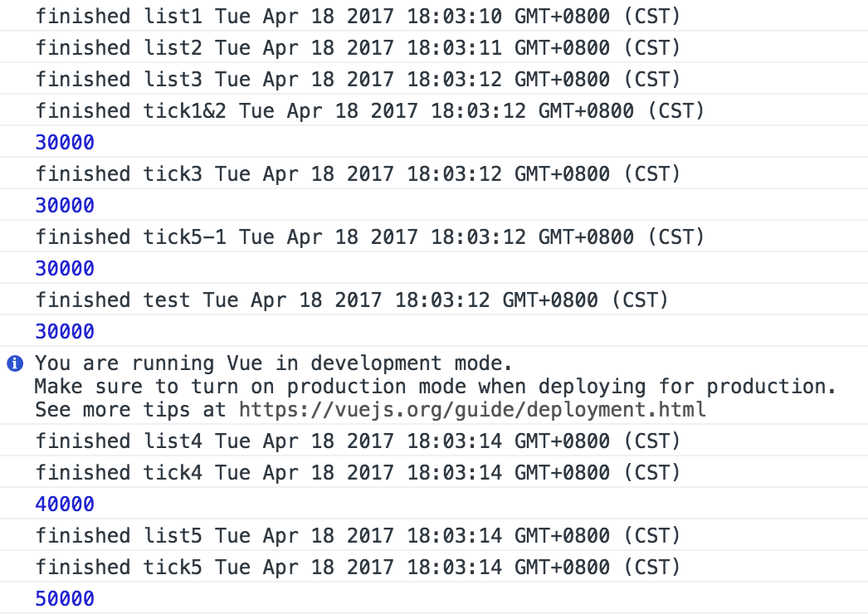Click 'You are running Vue in development mode' text
868x614 pixels.
pyautogui.click(x=274, y=363)
